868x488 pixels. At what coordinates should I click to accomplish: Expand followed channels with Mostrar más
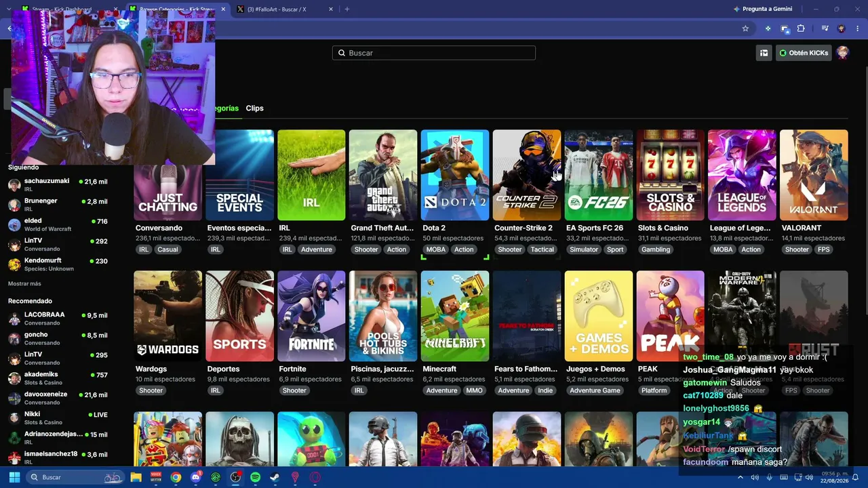pos(24,284)
